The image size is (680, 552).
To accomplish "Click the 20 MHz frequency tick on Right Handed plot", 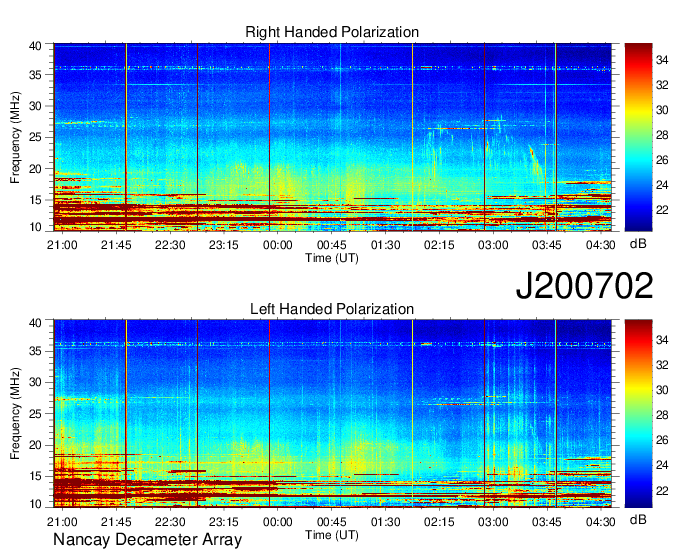I will coord(36,169).
